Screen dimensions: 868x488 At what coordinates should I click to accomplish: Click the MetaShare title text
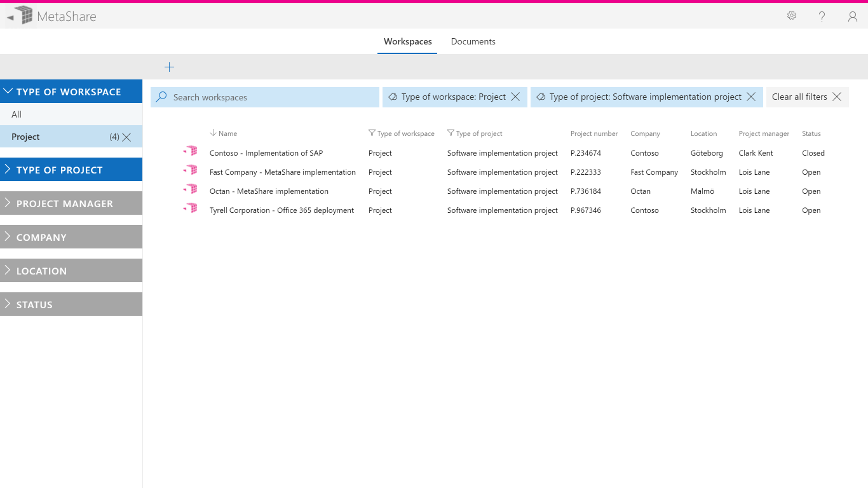click(67, 17)
